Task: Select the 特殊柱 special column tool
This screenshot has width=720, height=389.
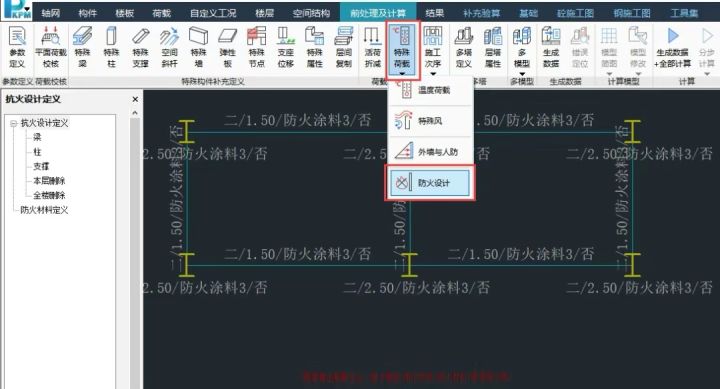Action: click(x=111, y=47)
